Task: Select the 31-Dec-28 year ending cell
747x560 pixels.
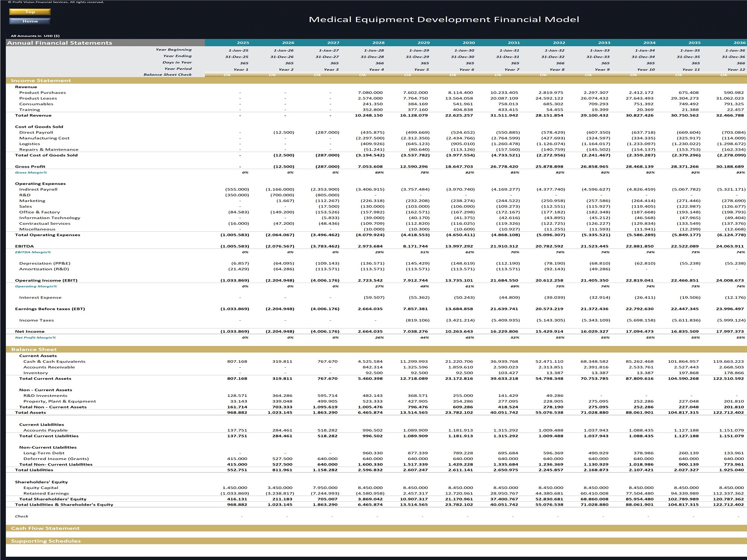Action: 372,57
